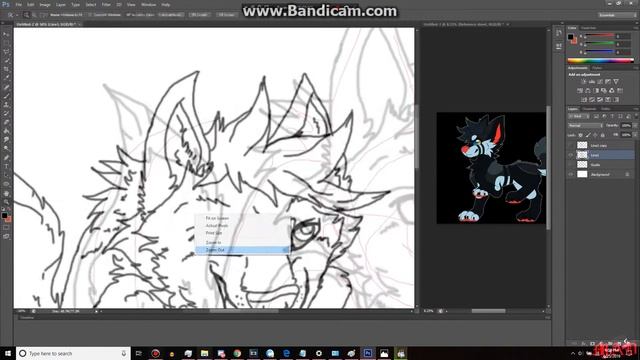
Task: Add a Hue/Saturation adjustment
Action: coord(580,91)
